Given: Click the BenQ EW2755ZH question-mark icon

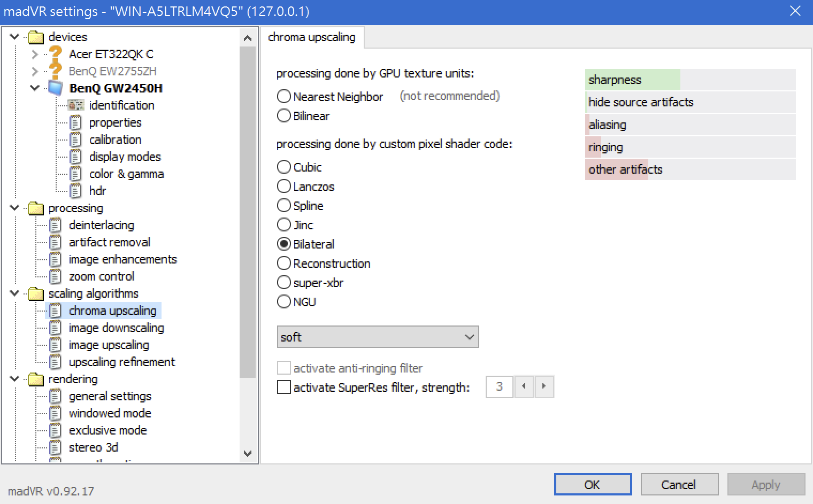Looking at the screenshot, I should pyautogui.click(x=56, y=71).
